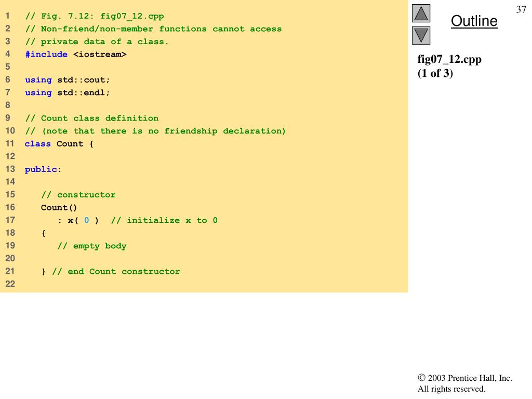Click the '(1 of 3)' page indicator
This screenshot has height=399, width=532.
[435, 73]
